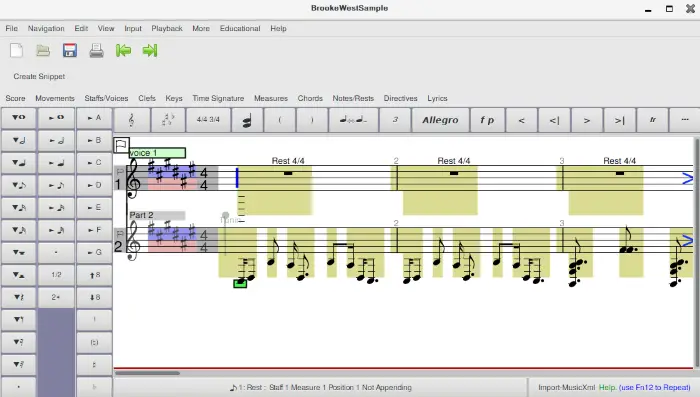This screenshot has height=397, width=700.
Task: Click the octave up arrow 8 button
Action: pos(94,275)
